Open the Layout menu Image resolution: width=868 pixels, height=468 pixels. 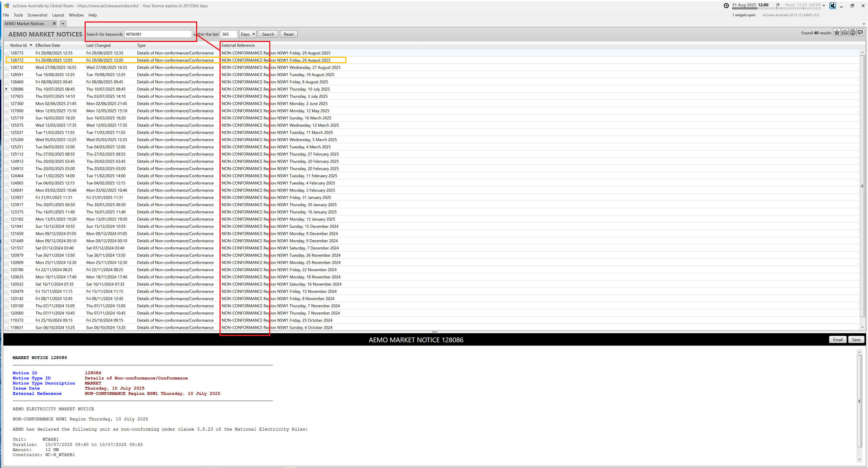point(58,15)
